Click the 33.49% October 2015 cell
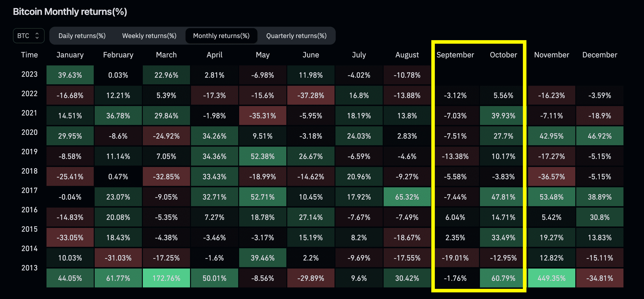 click(x=503, y=237)
